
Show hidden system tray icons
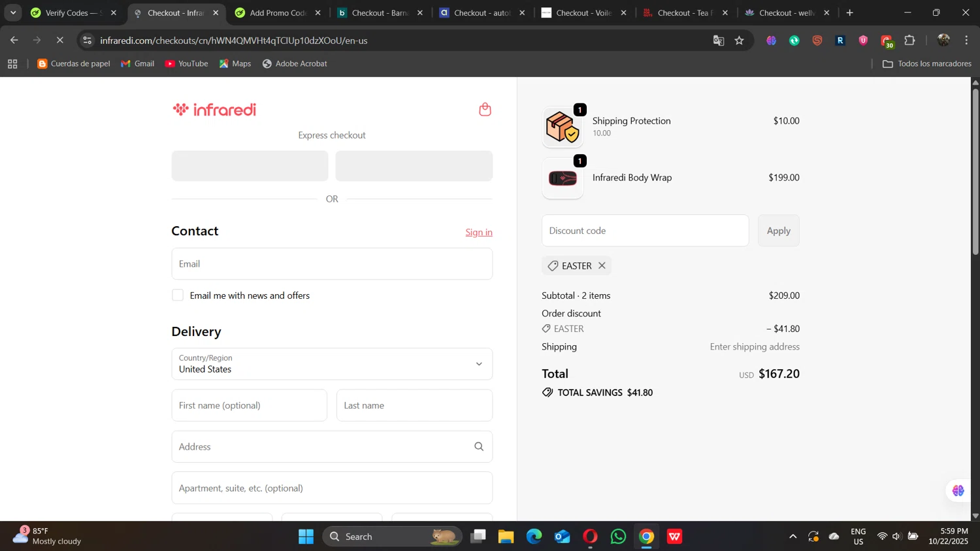[x=792, y=537]
